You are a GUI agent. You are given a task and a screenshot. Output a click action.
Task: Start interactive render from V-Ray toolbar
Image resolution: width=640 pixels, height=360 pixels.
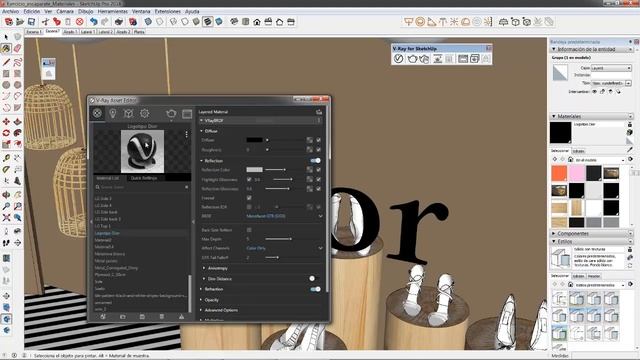point(424,59)
